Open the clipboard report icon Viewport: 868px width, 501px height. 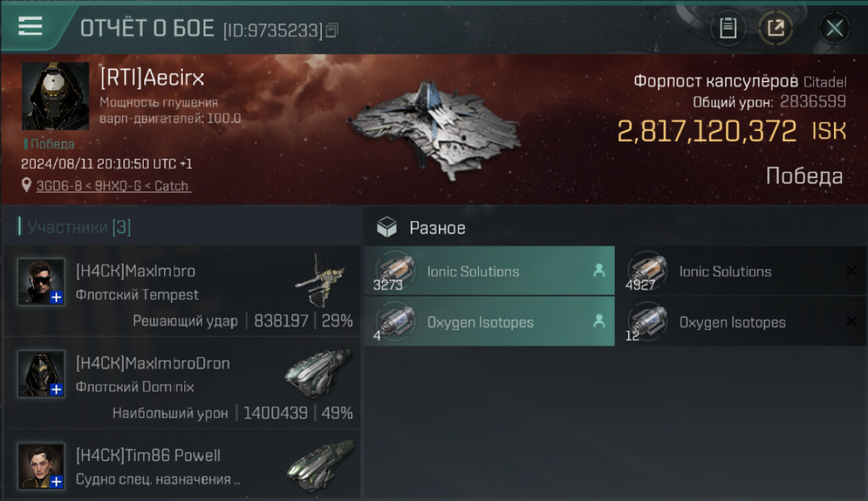click(728, 28)
